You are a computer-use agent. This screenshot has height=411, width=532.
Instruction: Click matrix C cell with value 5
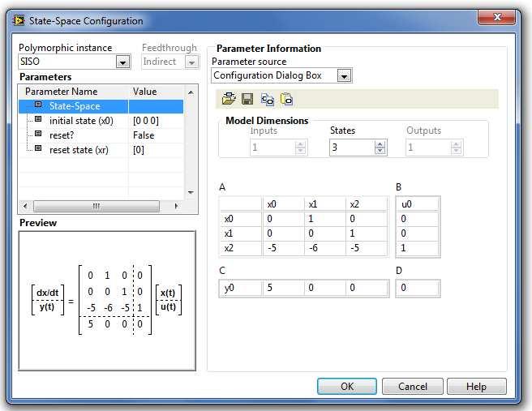pyautogui.click(x=283, y=288)
